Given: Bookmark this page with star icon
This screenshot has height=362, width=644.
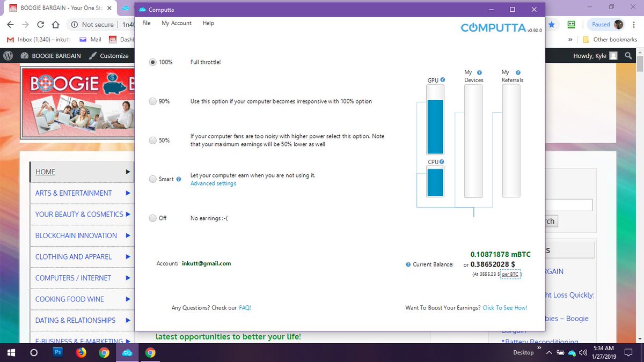Looking at the screenshot, I should coord(552,25).
